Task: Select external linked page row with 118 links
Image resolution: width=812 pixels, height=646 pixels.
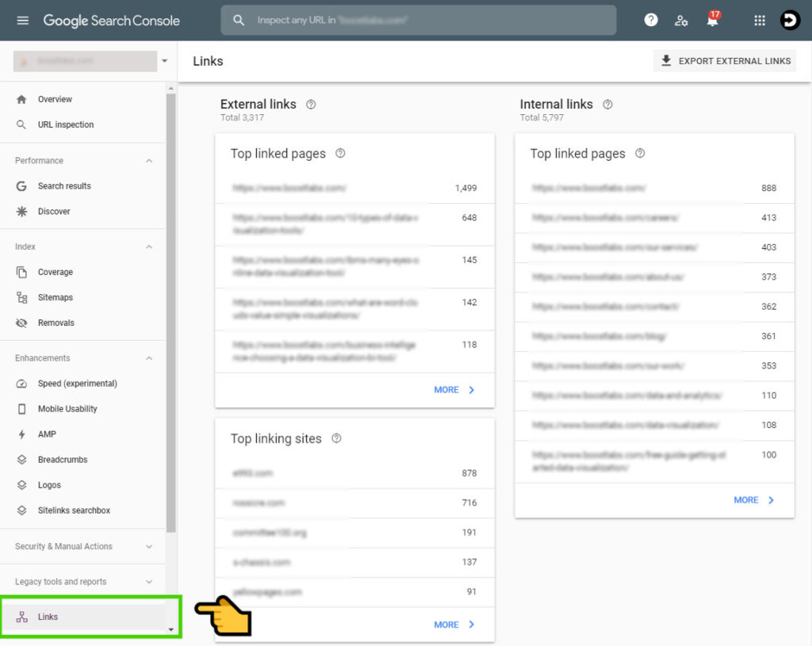Action: coord(354,351)
